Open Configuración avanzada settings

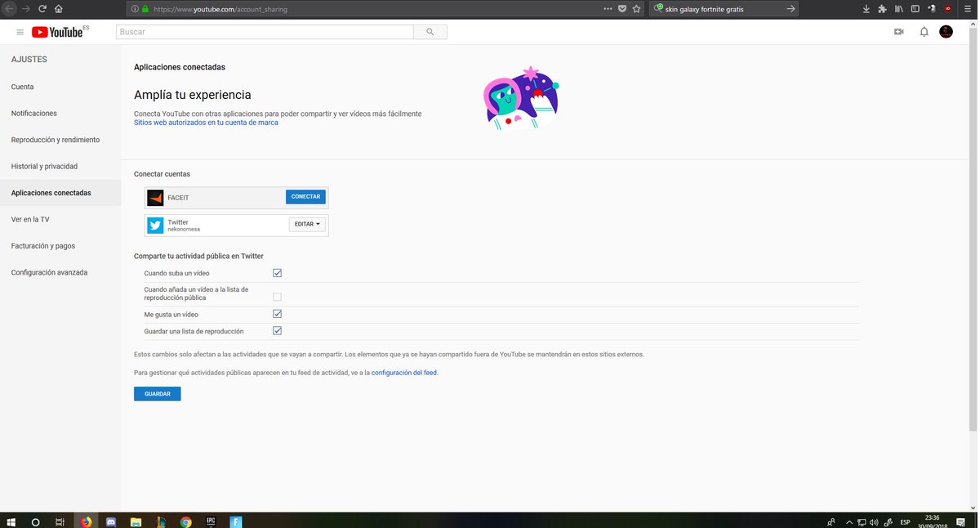(49, 272)
